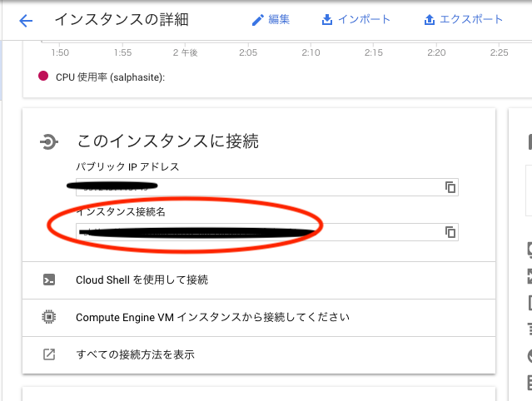Open すべての接続方法を表示 link

coord(259,355)
